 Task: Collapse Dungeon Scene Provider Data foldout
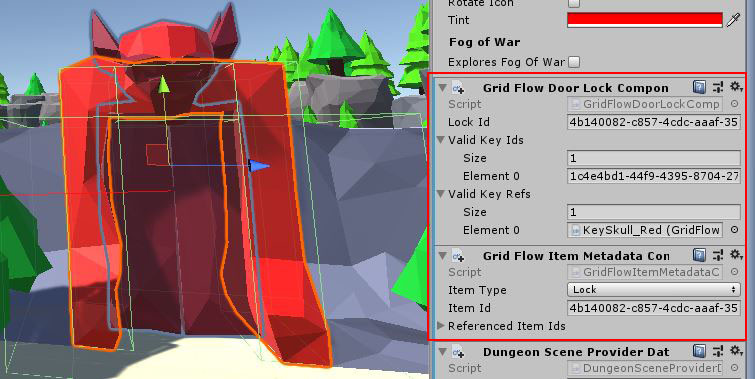point(443,352)
